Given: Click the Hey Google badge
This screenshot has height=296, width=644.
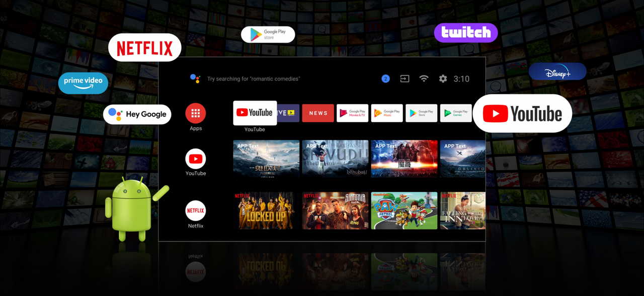Looking at the screenshot, I should tap(137, 114).
